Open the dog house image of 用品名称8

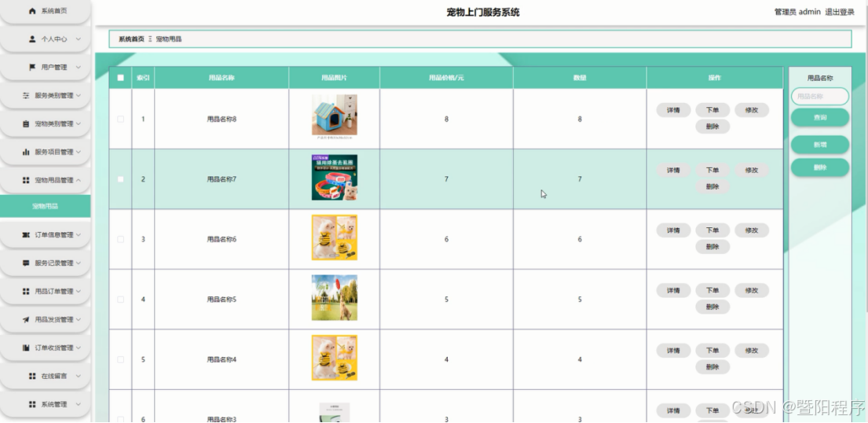pos(335,116)
